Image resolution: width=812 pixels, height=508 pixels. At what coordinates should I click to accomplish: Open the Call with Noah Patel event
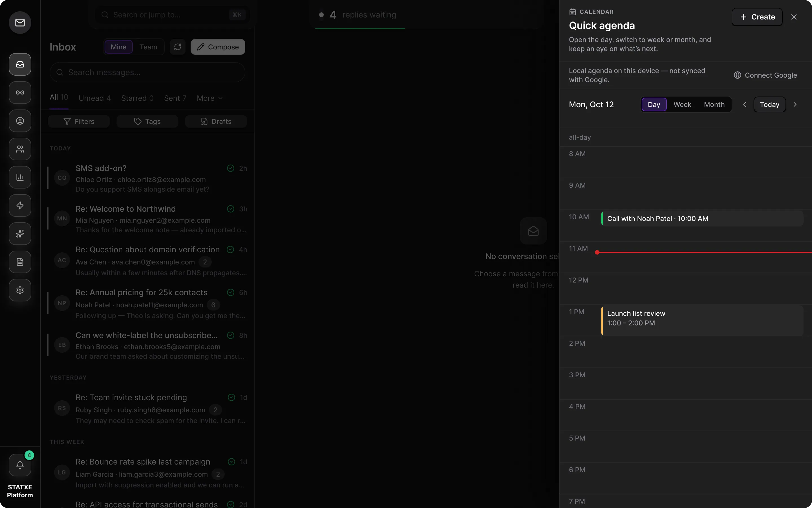[x=702, y=219]
